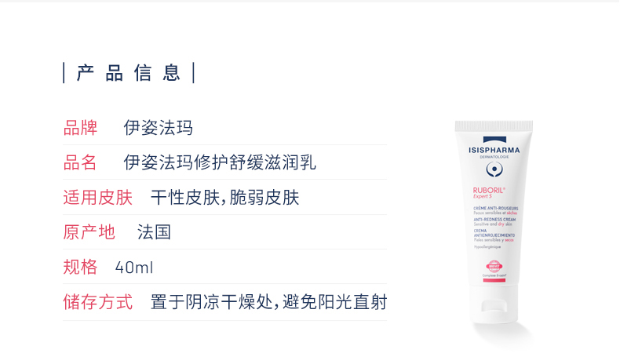Click the 40ml specification value
620x364 pixels.
[x=134, y=268]
